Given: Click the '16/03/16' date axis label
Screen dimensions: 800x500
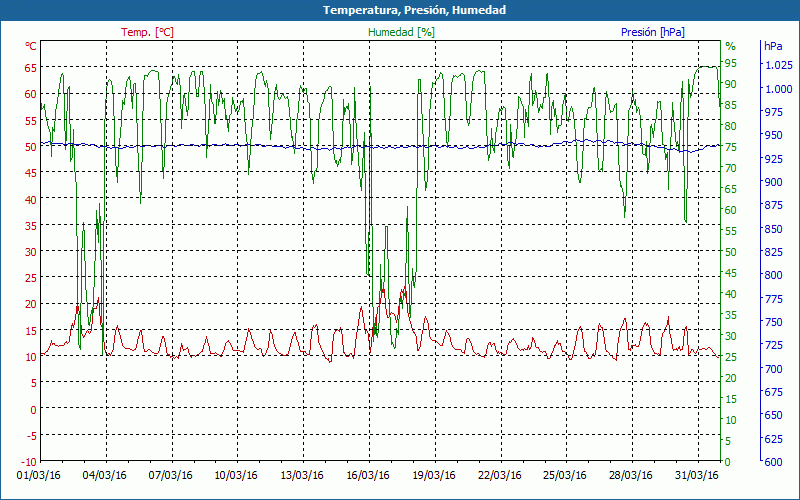Looking at the screenshot, I should 368,476.
